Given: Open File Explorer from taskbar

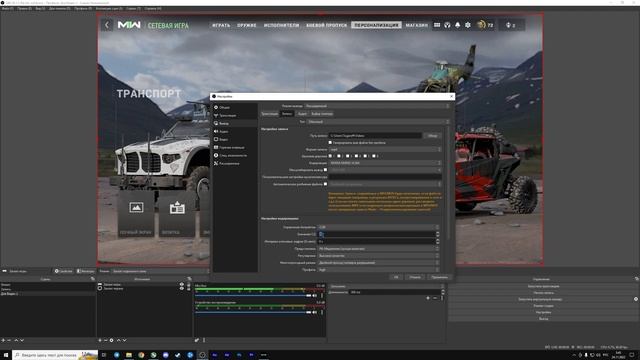Looking at the screenshot, I should point(129,355).
